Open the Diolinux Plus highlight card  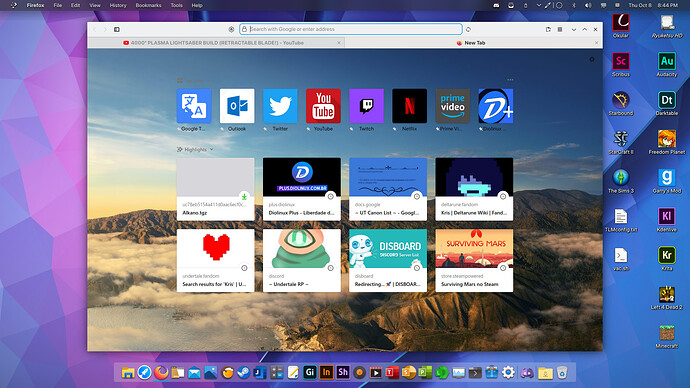(x=301, y=189)
